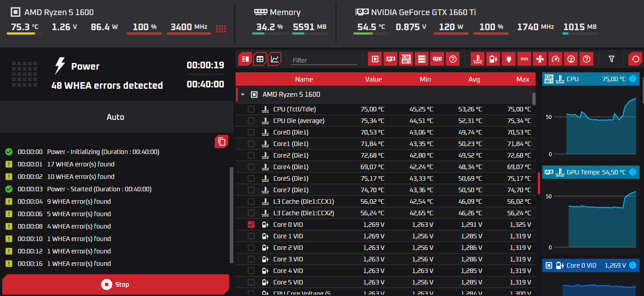This screenshot has width=644, height=296.
Task: Click the test log scrollbar
Action: click(x=231, y=215)
